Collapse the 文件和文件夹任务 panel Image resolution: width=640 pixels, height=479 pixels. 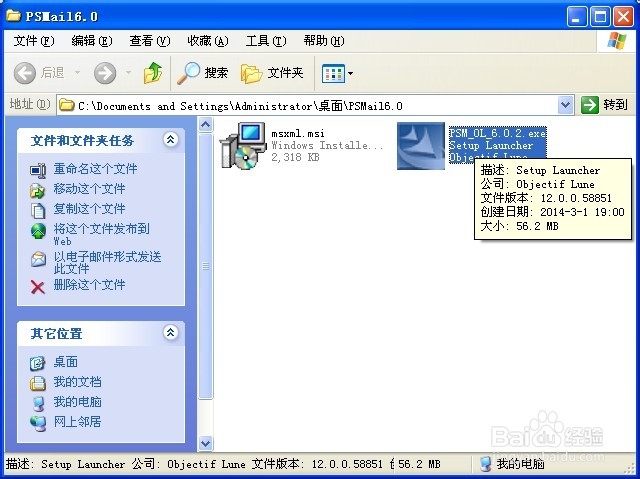point(171,140)
